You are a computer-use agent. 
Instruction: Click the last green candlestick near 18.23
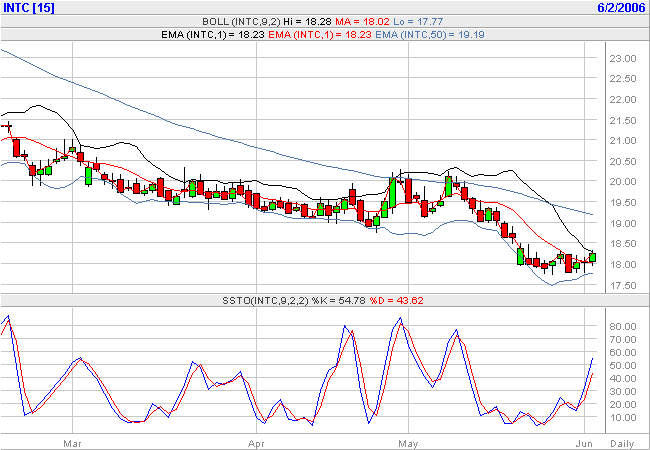[592, 257]
